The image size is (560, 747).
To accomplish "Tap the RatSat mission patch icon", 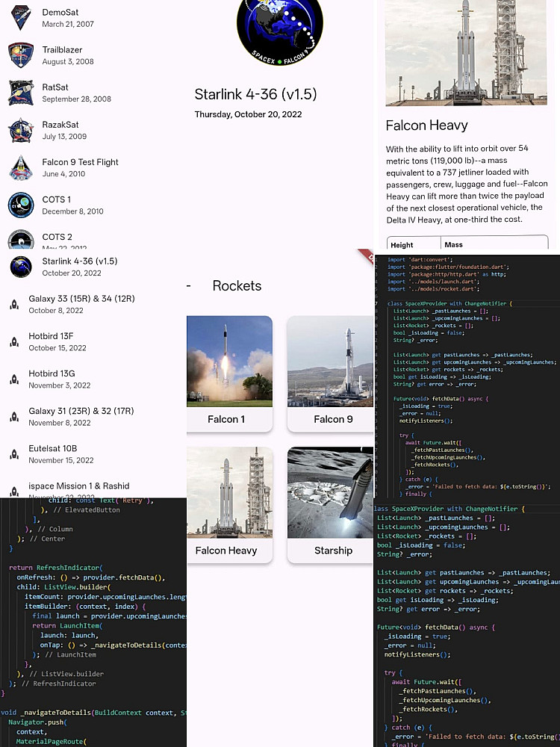I will [x=21, y=93].
